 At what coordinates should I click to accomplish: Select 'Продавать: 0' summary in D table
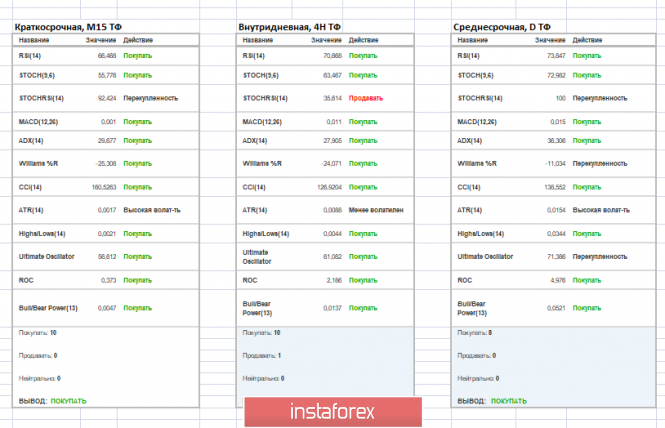point(477,355)
